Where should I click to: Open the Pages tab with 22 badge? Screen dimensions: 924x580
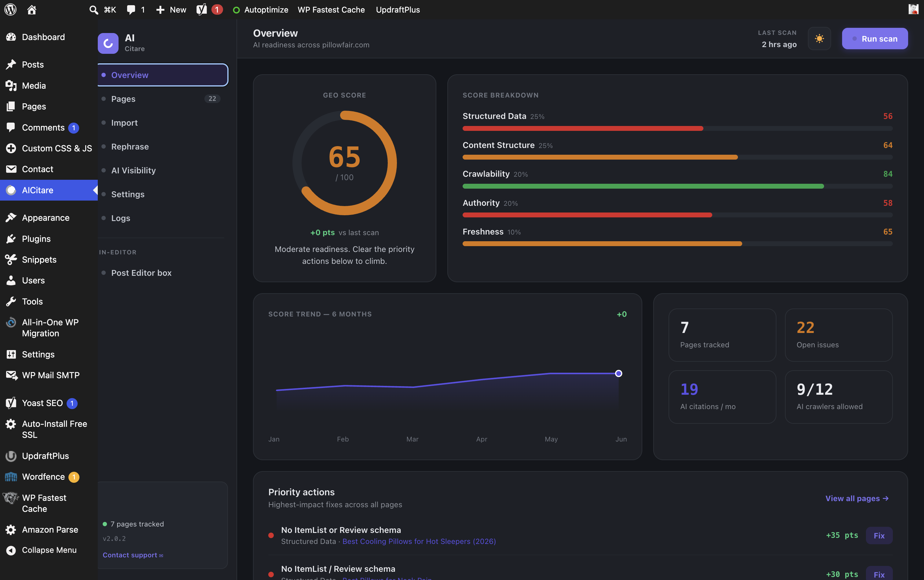click(163, 98)
